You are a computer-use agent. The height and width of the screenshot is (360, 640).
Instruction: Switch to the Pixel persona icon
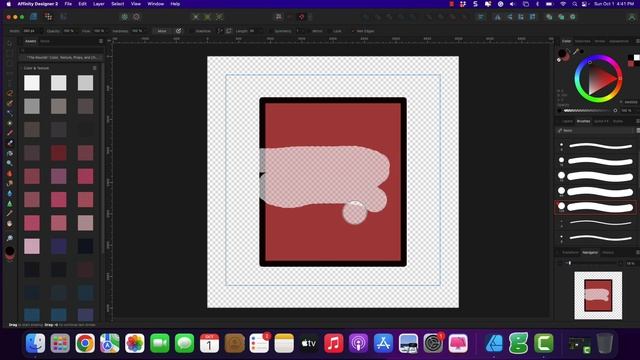[x=49, y=17]
